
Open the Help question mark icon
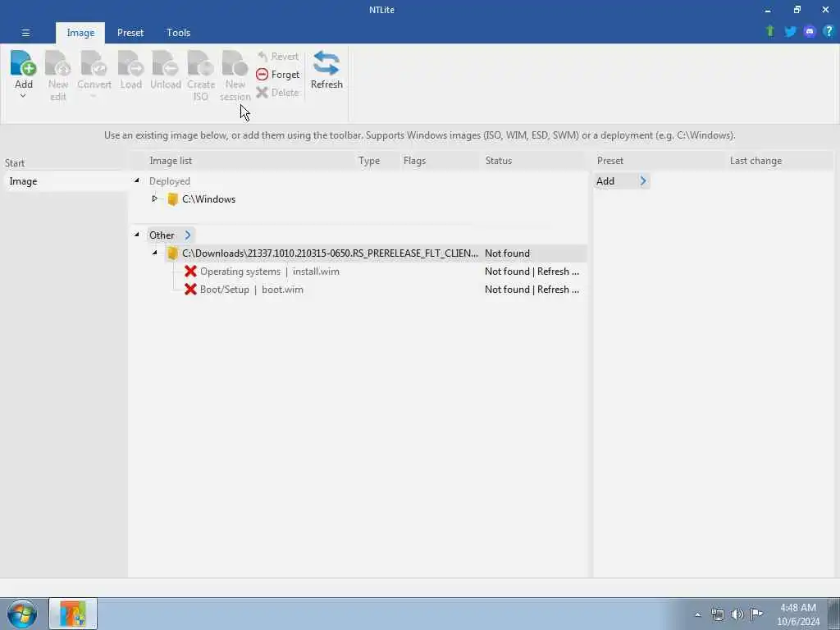(x=829, y=32)
